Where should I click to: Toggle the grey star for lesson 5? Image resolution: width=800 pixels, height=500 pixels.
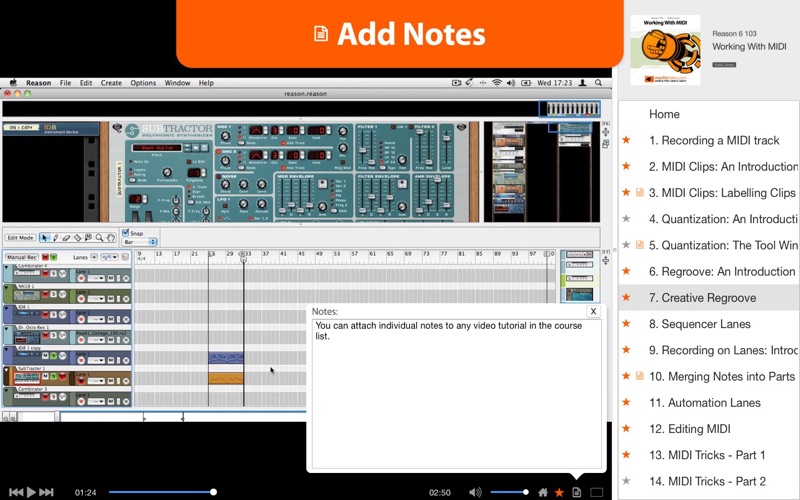(x=627, y=245)
